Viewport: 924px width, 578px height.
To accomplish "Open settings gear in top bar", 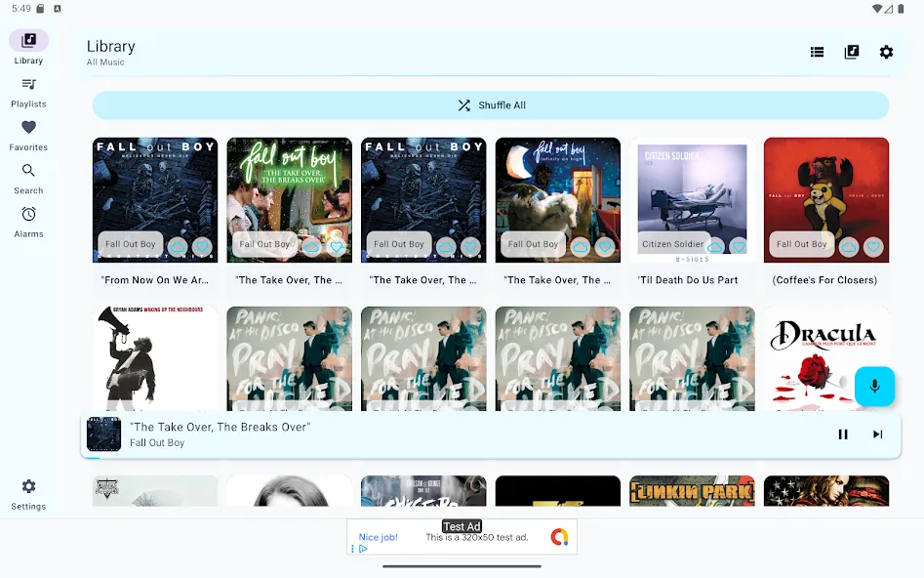I will pos(886,52).
